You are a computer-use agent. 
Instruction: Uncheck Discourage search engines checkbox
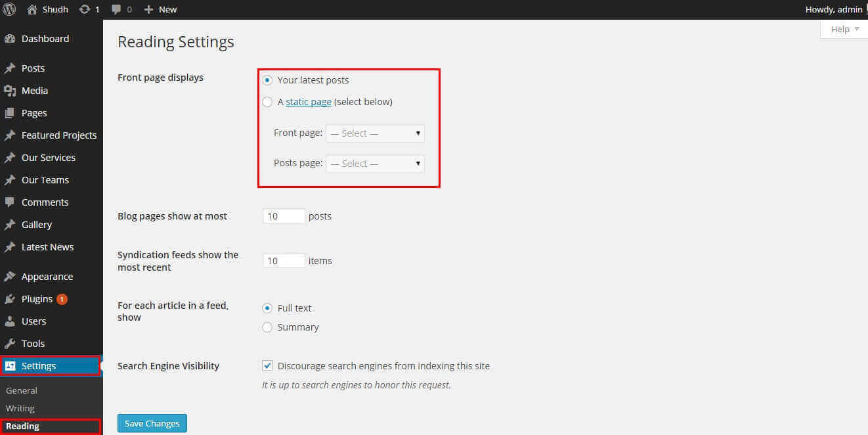pyautogui.click(x=267, y=366)
